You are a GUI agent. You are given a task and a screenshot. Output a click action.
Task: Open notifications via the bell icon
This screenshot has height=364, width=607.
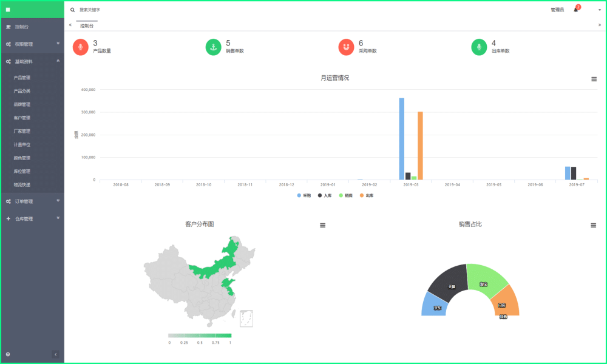pyautogui.click(x=575, y=10)
